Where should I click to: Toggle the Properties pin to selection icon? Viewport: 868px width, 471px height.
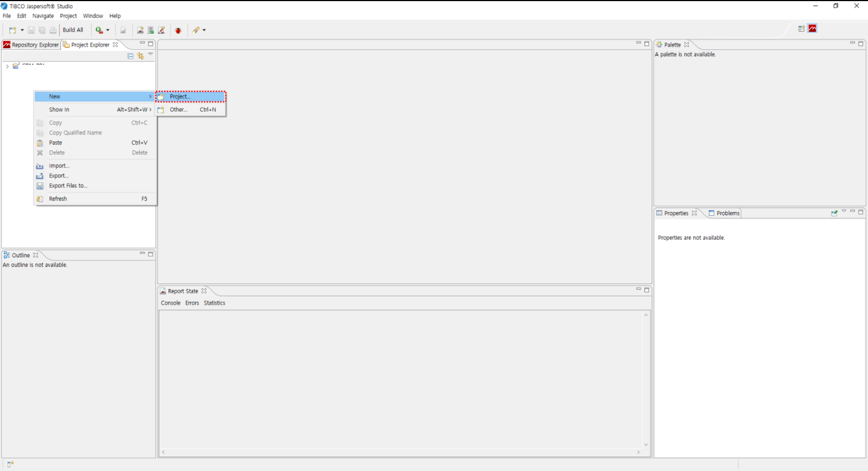coord(834,213)
